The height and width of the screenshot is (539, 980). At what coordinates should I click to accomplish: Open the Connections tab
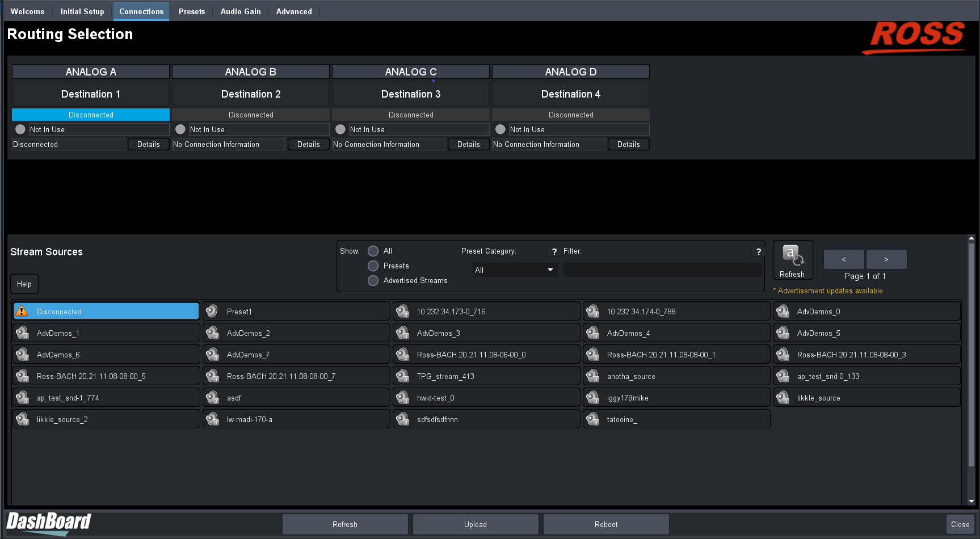[141, 11]
